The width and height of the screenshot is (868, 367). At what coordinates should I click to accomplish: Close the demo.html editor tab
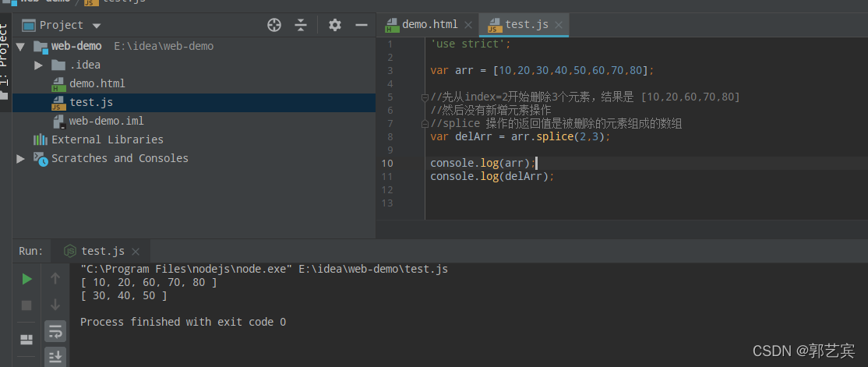click(x=468, y=25)
